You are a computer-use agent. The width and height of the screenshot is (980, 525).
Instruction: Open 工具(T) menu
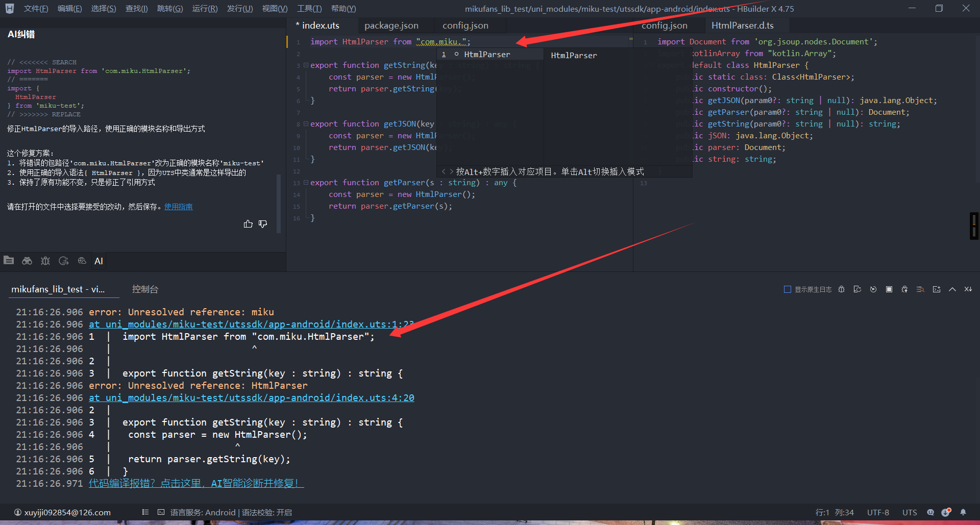click(x=309, y=9)
